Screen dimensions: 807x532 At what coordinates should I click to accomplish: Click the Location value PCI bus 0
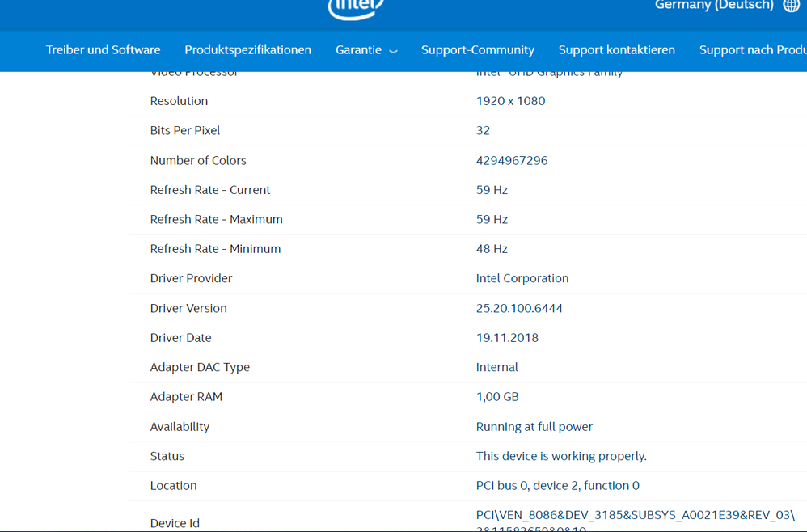point(557,486)
